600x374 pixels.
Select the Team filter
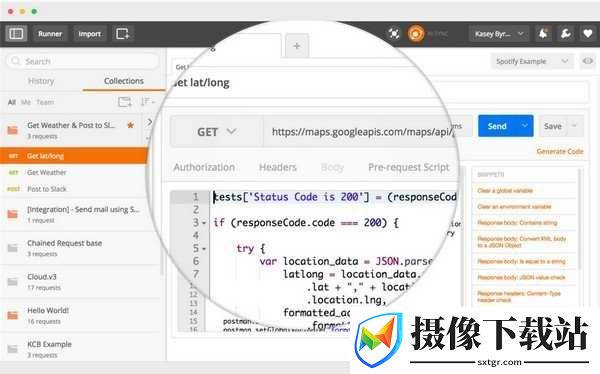coord(45,102)
